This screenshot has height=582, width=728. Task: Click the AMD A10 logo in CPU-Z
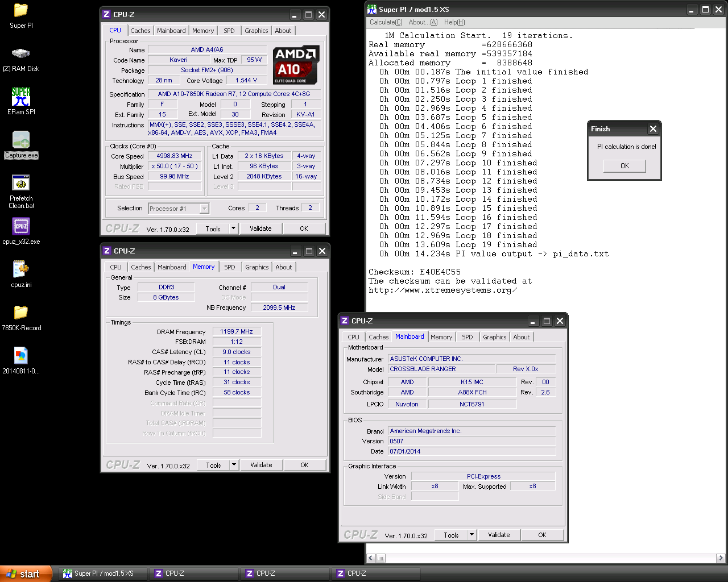(296, 65)
